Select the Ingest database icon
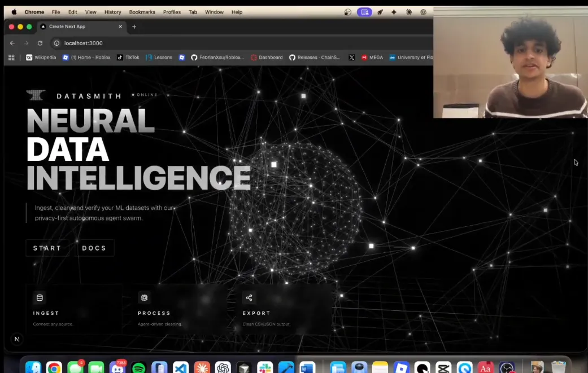Screen dimensions: 588x373 click(40, 297)
